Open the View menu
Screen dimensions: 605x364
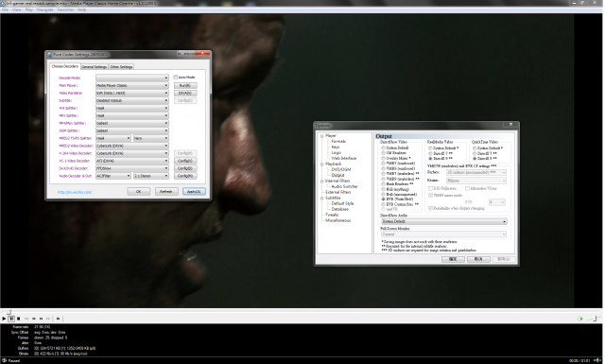pyautogui.click(x=17, y=9)
